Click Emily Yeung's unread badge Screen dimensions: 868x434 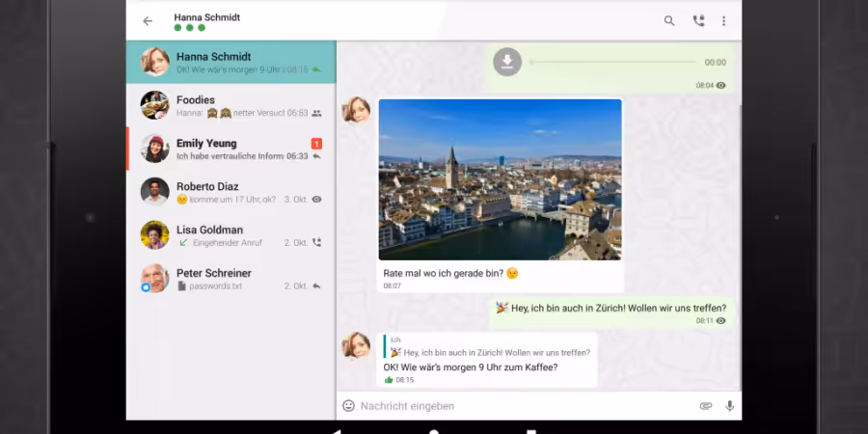[316, 144]
